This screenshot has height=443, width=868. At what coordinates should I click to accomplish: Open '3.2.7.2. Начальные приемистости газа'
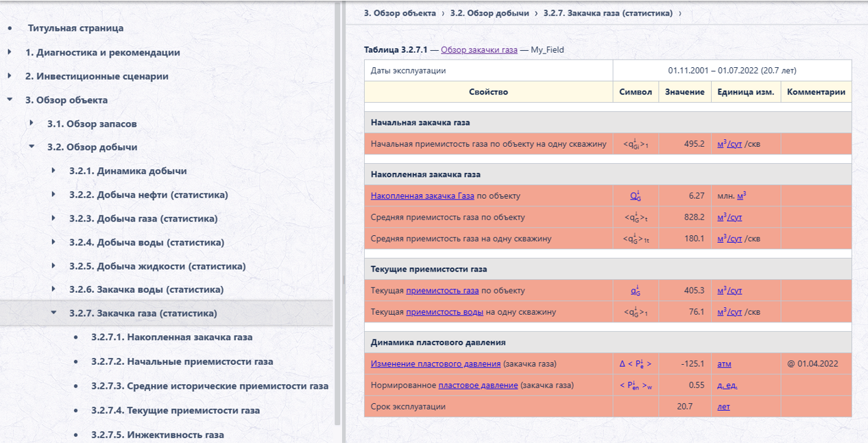click(182, 361)
